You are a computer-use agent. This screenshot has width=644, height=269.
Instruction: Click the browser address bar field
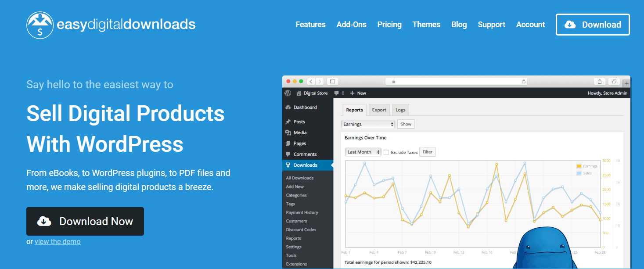point(456,81)
